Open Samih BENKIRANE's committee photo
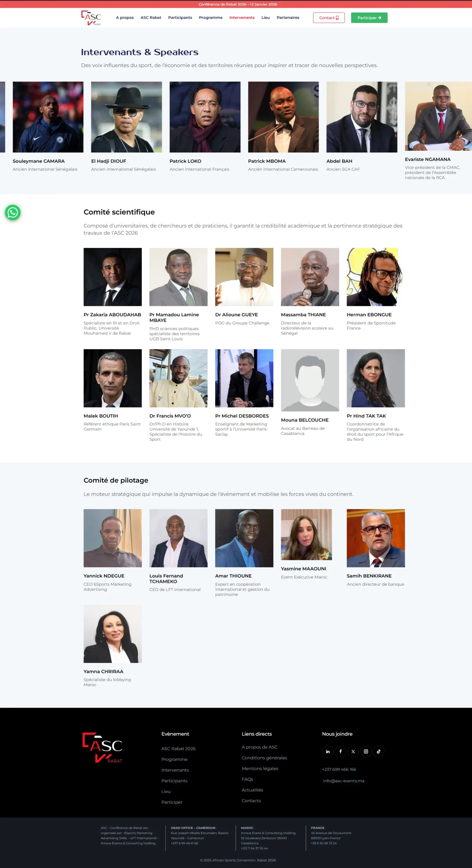 click(x=375, y=538)
